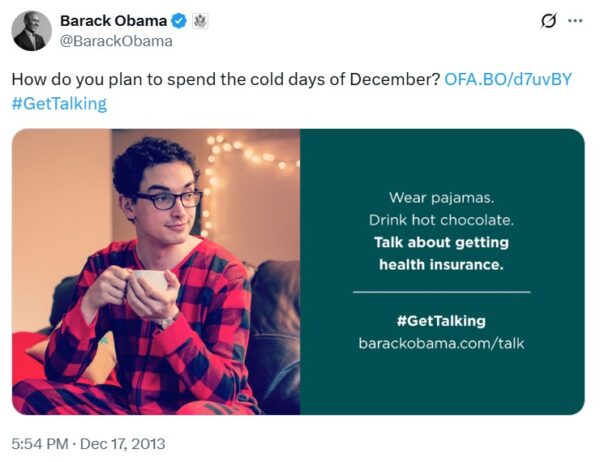This screenshot has height=462, width=600.
Task: Click the Barack Obama display name
Action: [x=113, y=21]
